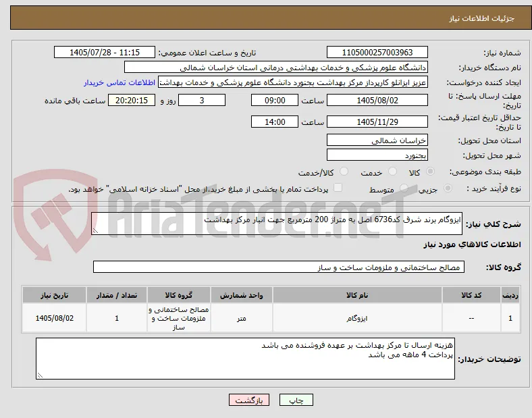Click the need number field 1105000257003963
This screenshot has width=532, height=418.
point(377,52)
